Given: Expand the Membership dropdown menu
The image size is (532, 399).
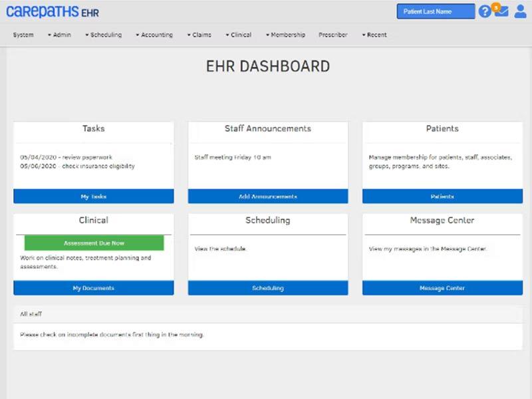Looking at the screenshot, I should (x=285, y=35).
